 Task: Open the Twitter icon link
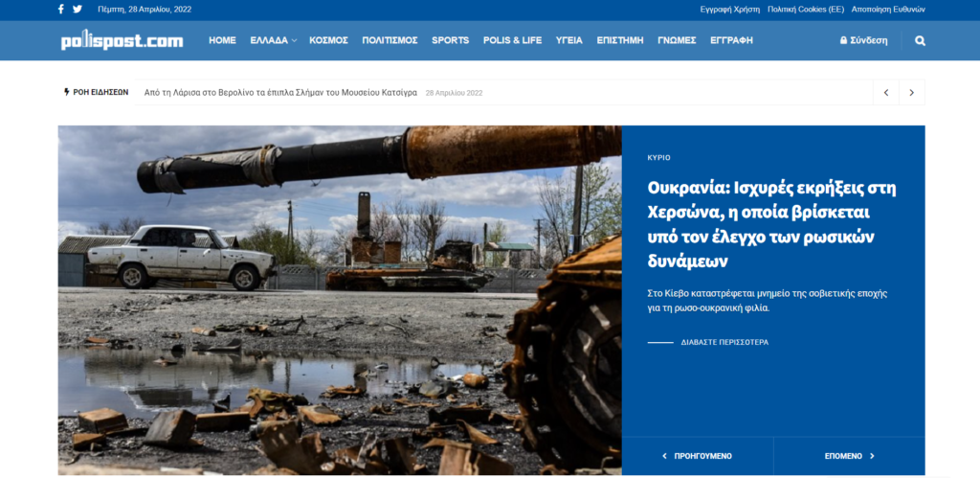(78, 10)
